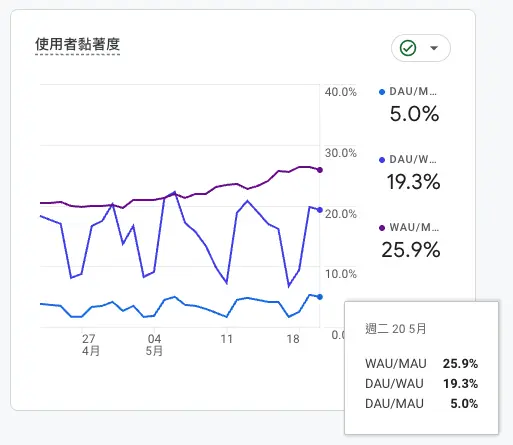Screen dimensions: 513x445
Task: Click the 30.0% axis label
Action: coord(341,153)
